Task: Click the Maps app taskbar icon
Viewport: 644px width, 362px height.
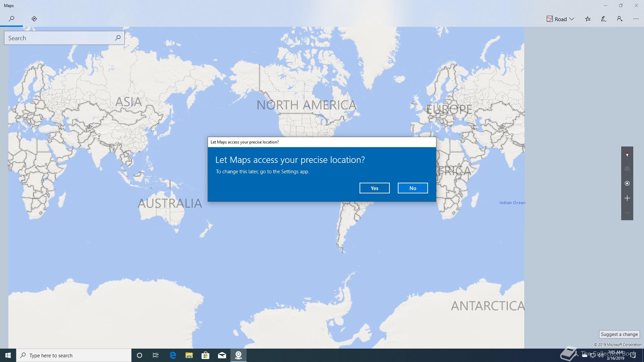Action: [238, 355]
